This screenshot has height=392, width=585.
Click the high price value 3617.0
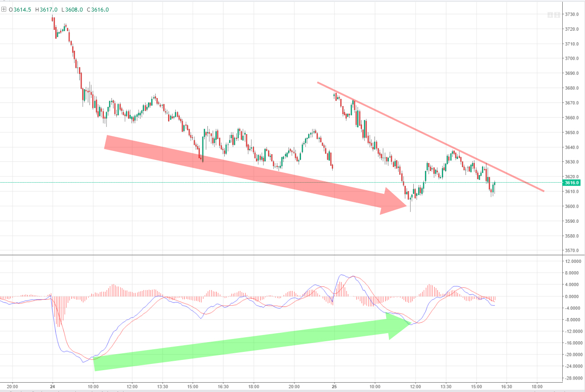pyautogui.click(x=49, y=10)
